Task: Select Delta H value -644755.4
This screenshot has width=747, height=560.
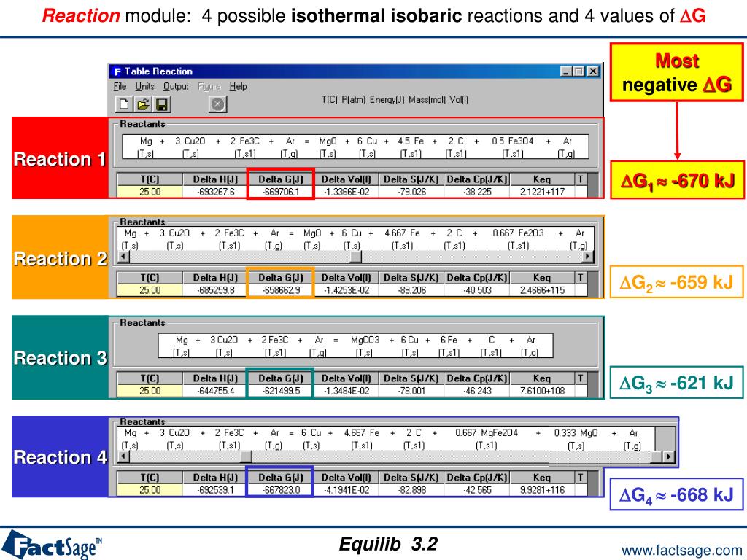Action: 215,391
